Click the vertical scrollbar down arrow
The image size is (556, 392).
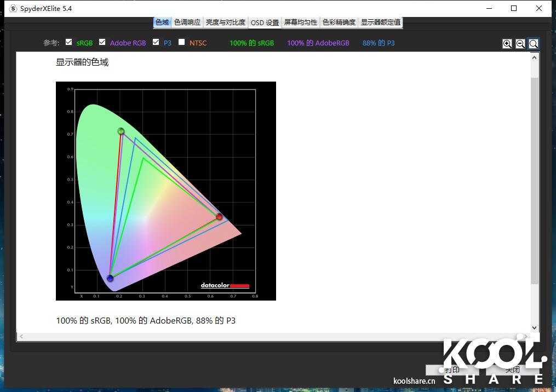click(x=535, y=328)
